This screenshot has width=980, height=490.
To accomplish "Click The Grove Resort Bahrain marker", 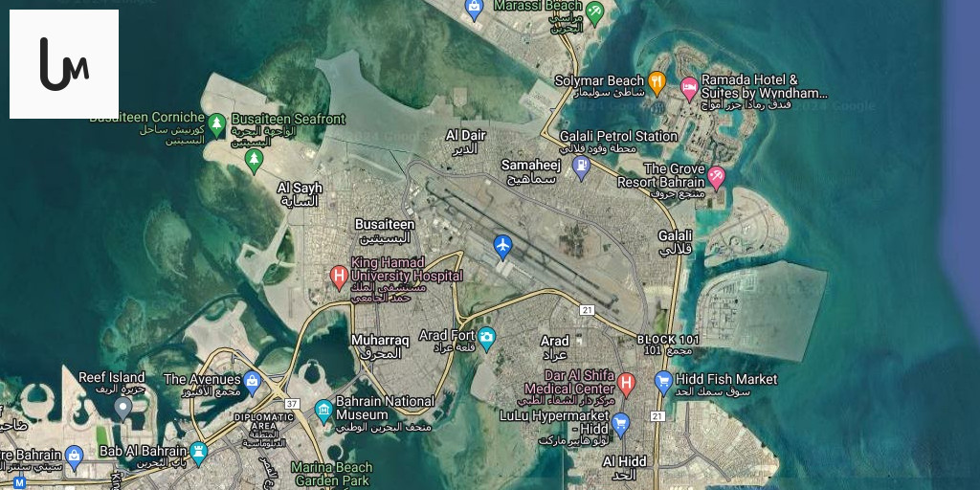I will [x=716, y=176].
